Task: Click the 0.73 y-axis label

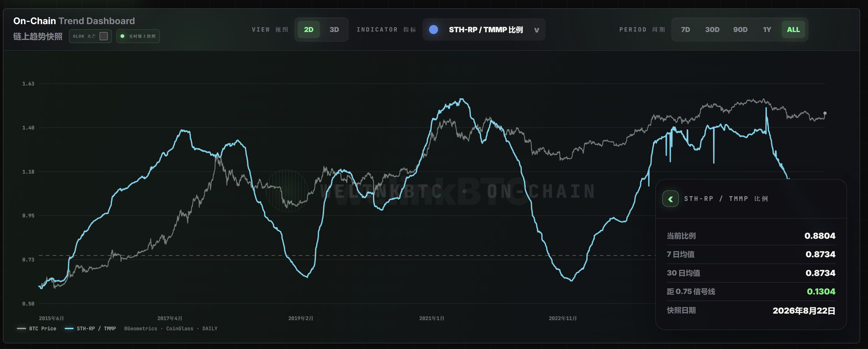Action: (28, 260)
